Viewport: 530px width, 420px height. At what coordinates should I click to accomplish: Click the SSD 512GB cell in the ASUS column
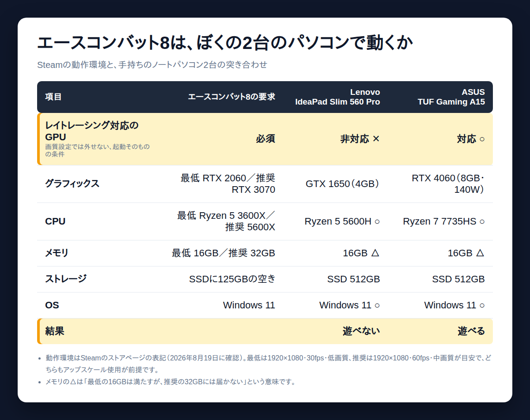(458, 279)
